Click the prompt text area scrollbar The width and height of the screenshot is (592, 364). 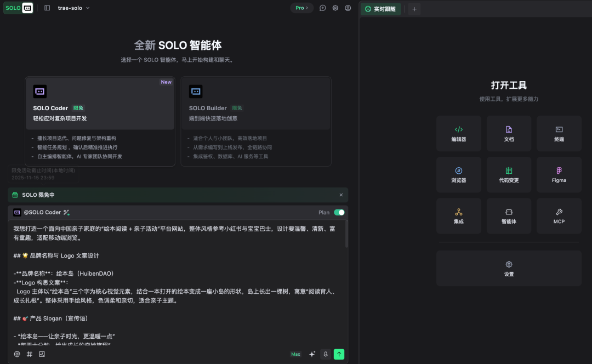click(346, 234)
